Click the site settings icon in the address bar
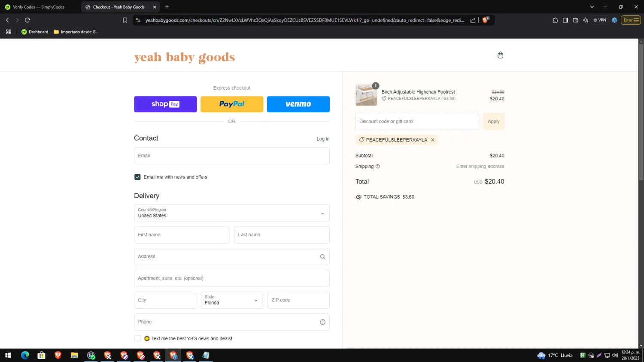Image resolution: width=644 pixels, height=362 pixels. pyautogui.click(x=138, y=20)
